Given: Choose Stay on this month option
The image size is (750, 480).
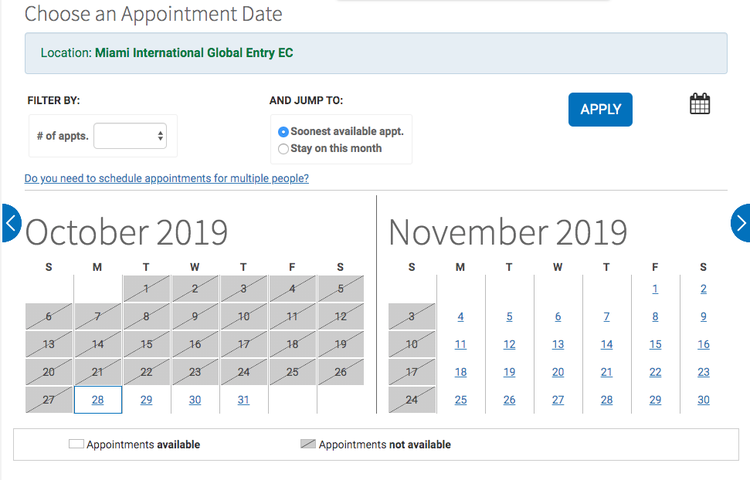Looking at the screenshot, I should click(x=284, y=149).
